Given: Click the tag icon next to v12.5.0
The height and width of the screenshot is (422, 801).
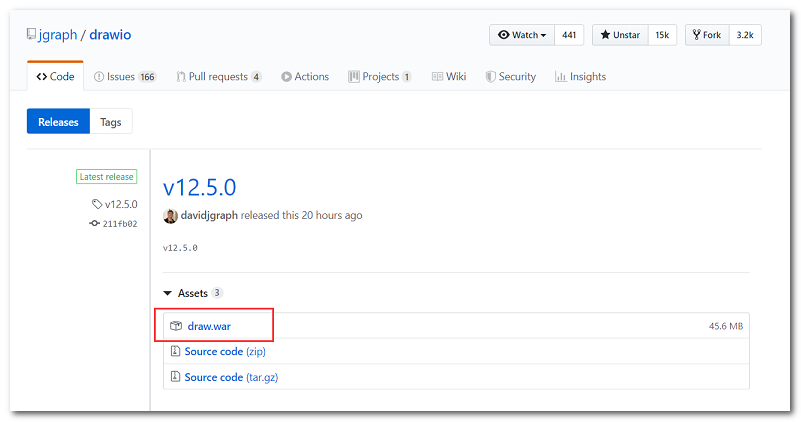Looking at the screenshot, I should (97, 204).
